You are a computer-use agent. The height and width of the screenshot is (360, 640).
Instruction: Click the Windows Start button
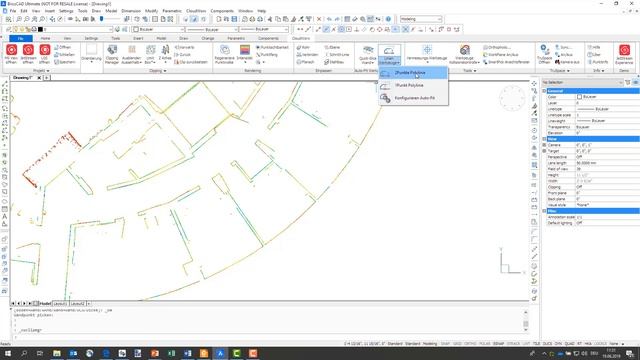point(7,353)
